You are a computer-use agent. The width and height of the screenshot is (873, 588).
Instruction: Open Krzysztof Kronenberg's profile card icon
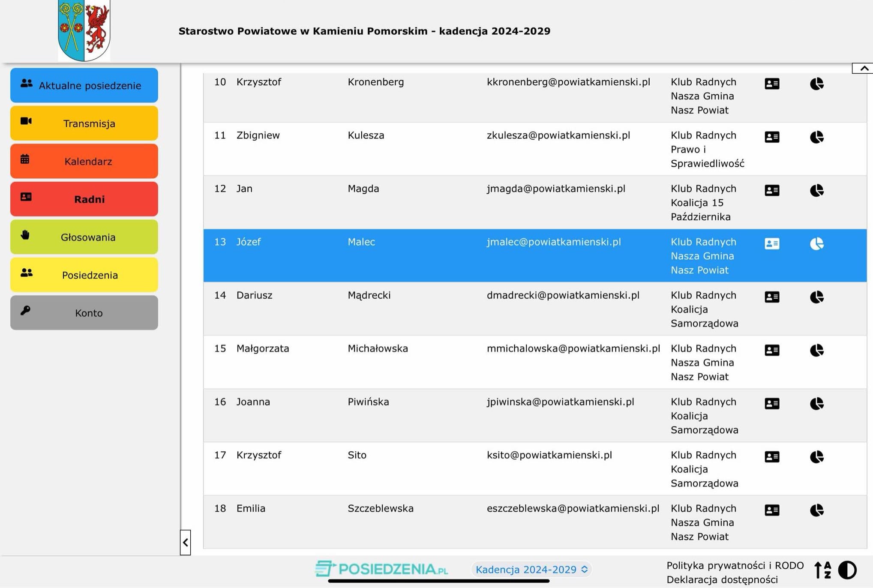click(x=772, y=84)
